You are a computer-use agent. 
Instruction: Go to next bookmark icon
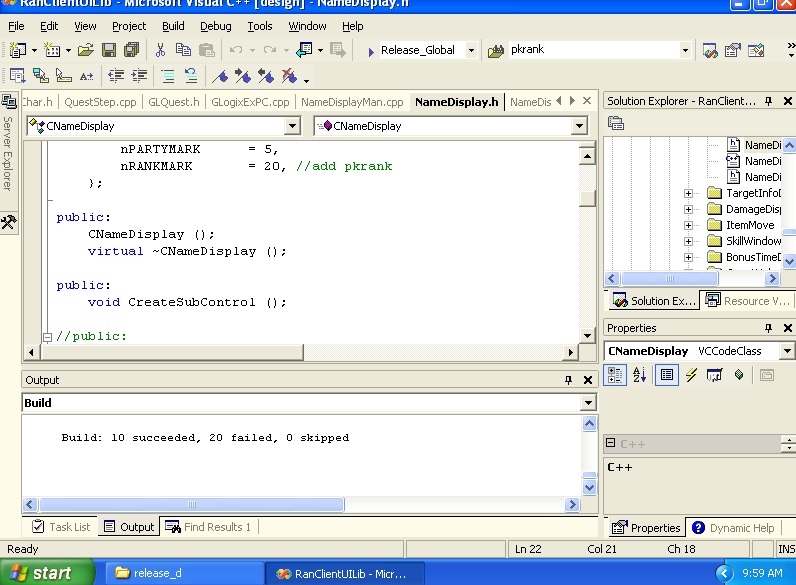[243, 76]
